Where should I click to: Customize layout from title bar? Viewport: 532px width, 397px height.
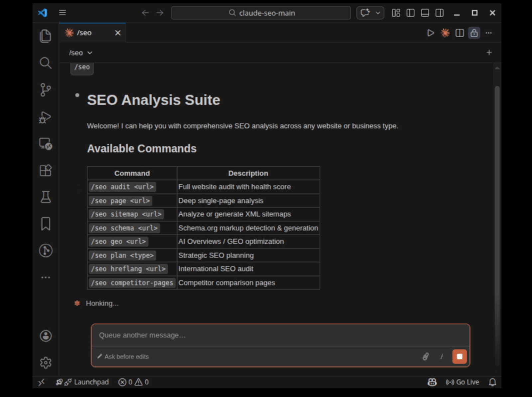point(396,13)
